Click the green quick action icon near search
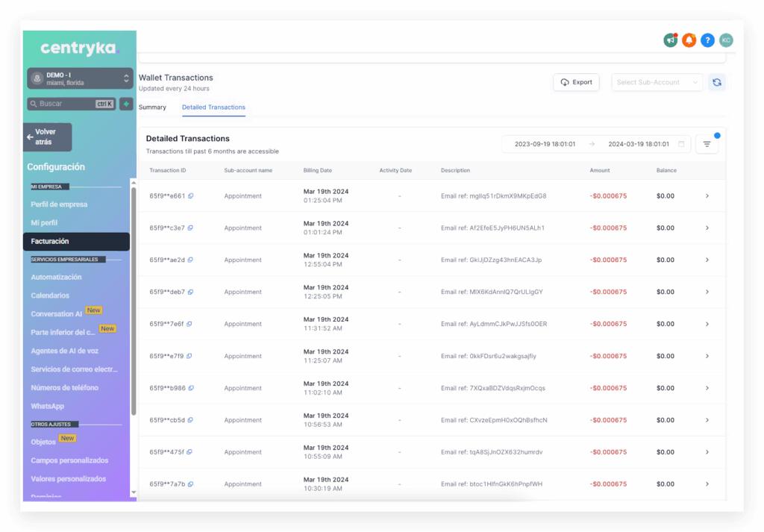Viewport: 764px width, 532px height. (x=126, y=104)
